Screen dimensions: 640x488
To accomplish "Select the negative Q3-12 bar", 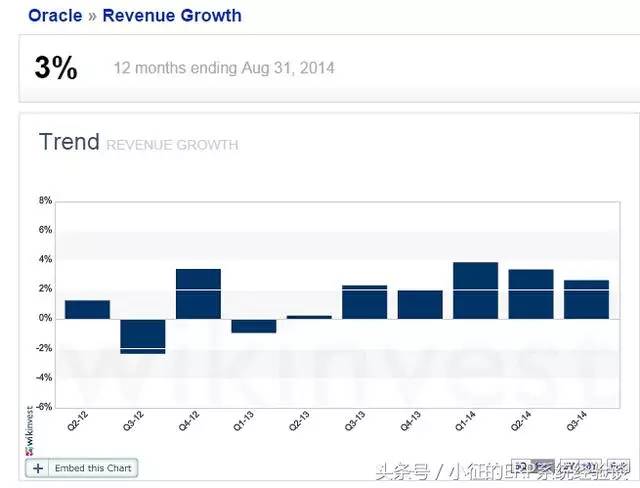I will (x=143, y=336).
